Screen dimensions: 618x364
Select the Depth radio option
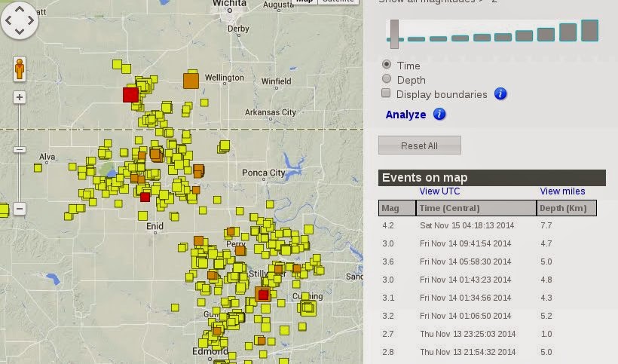pyautogui.click(x=387, y=79)
